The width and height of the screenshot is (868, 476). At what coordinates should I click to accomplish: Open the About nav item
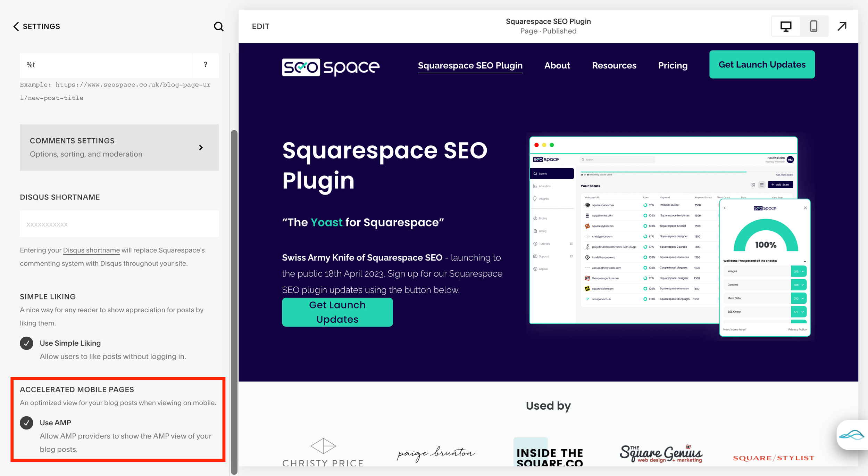click(557, 65)
